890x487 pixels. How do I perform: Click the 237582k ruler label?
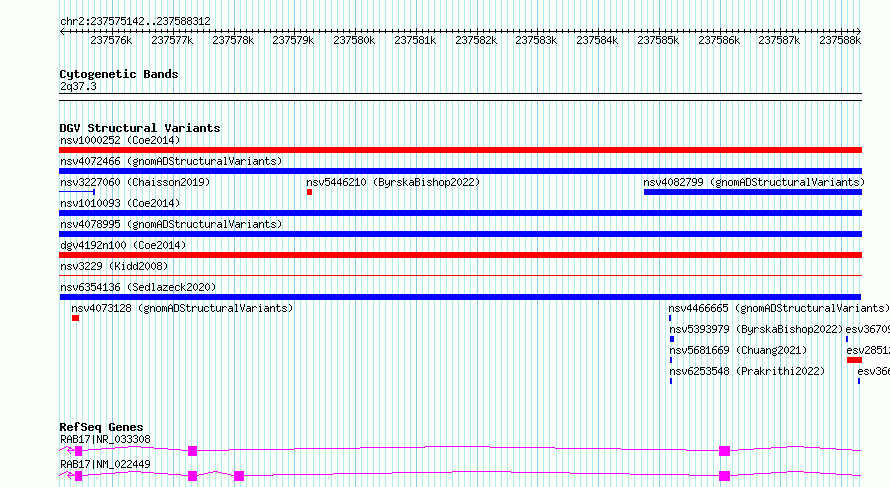(476, 40)
